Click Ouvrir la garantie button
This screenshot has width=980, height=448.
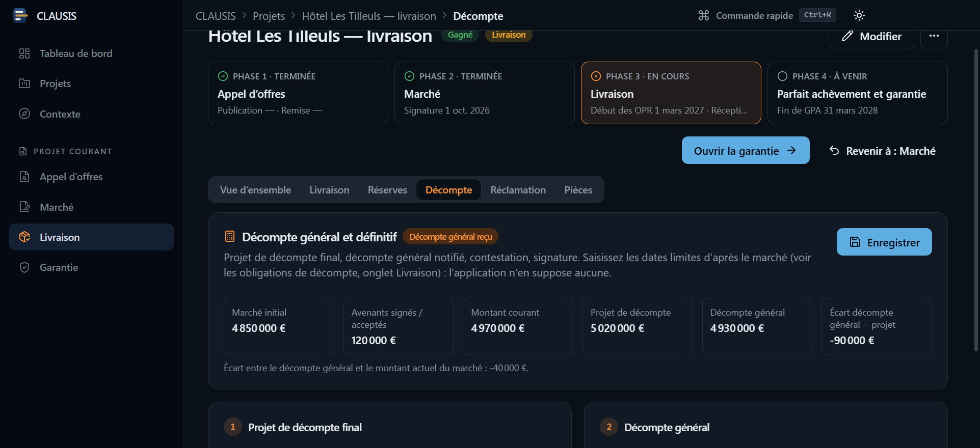pyautogui.click(x=746, y=150)
